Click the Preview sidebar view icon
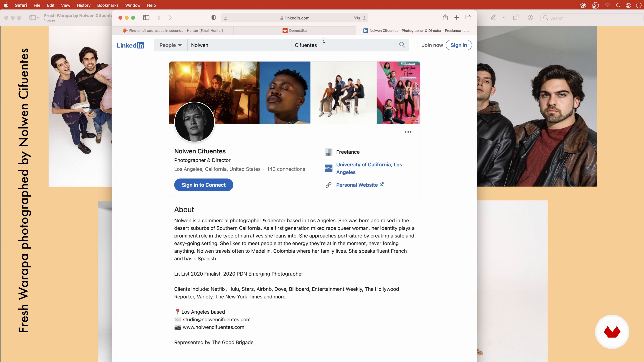The image size is (644, 362). click(32, 18)
